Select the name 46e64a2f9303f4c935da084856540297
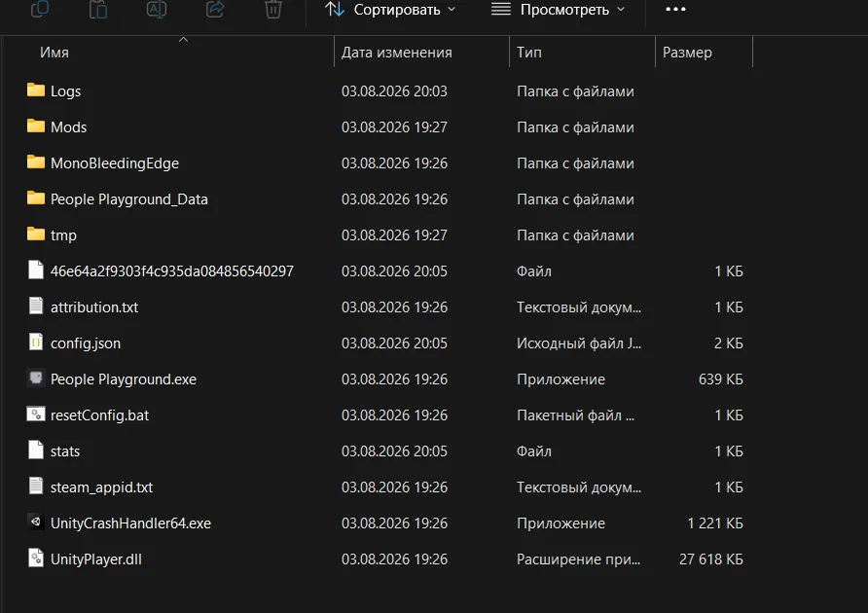The height and width of the screenshot is (613, 868). tap(172, 271)
